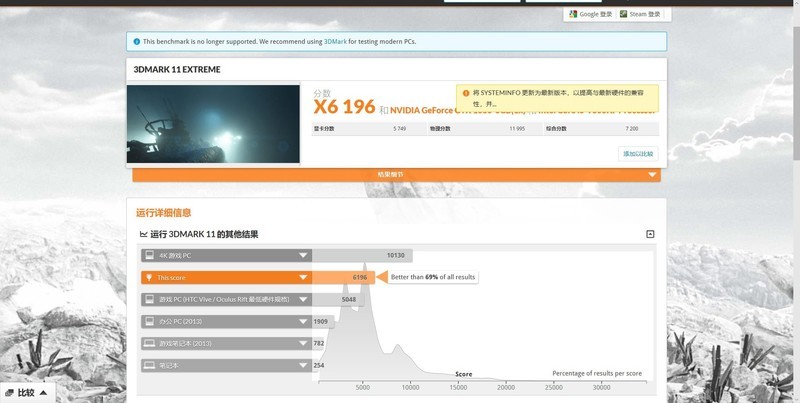Expand the 笔记本 row dropdown
Viewport: 800px width, 403px height.
click(x=303, y=365)
